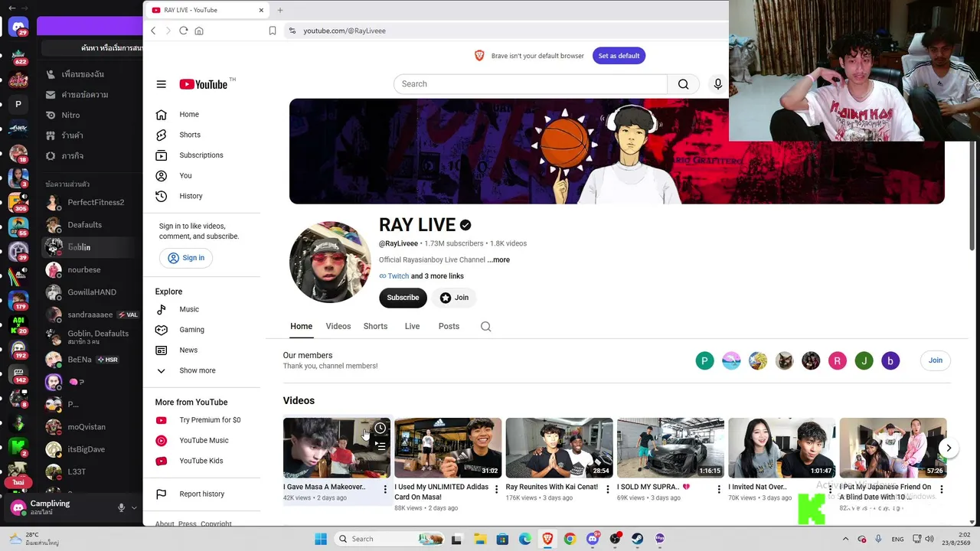Add Masa Makeover video to Watch Later

point(380,429)
